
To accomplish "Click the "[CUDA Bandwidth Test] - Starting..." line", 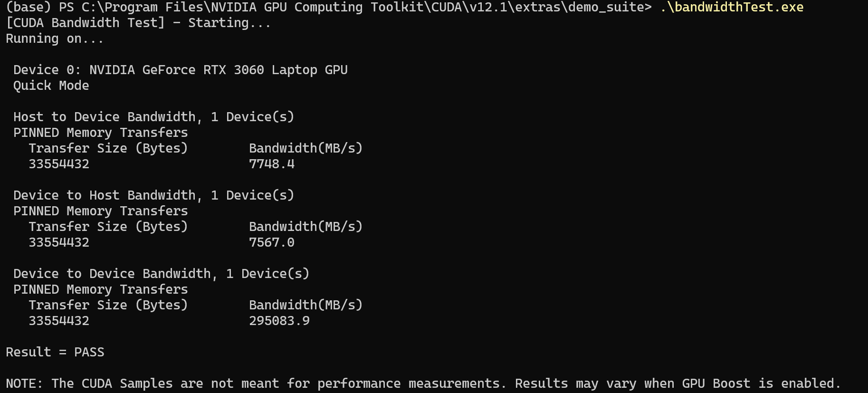I will tap(138, 23).
